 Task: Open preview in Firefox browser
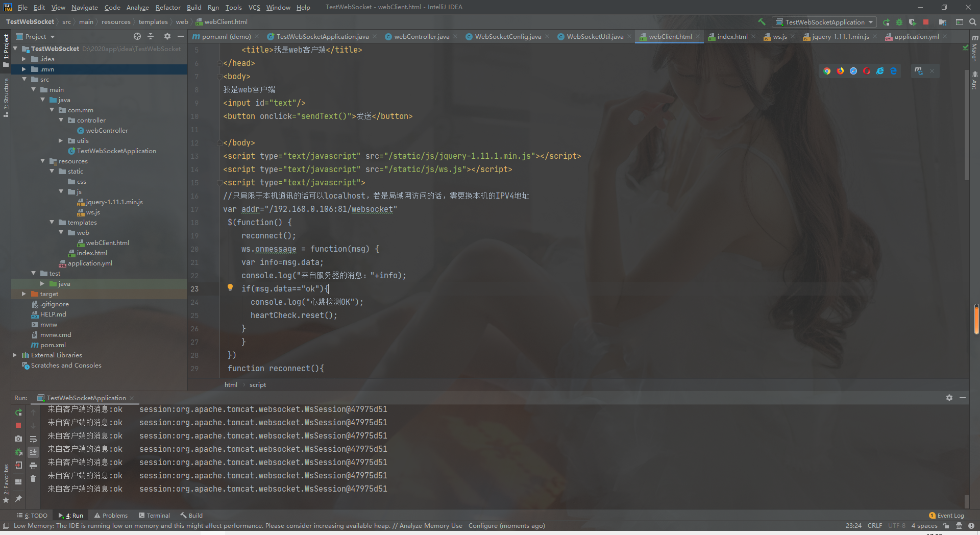point(840,71)
